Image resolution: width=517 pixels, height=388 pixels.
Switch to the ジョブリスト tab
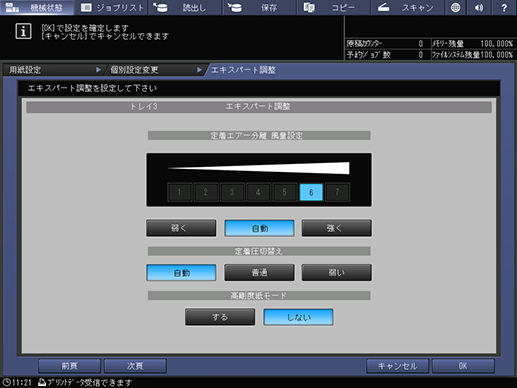[112, 7]
